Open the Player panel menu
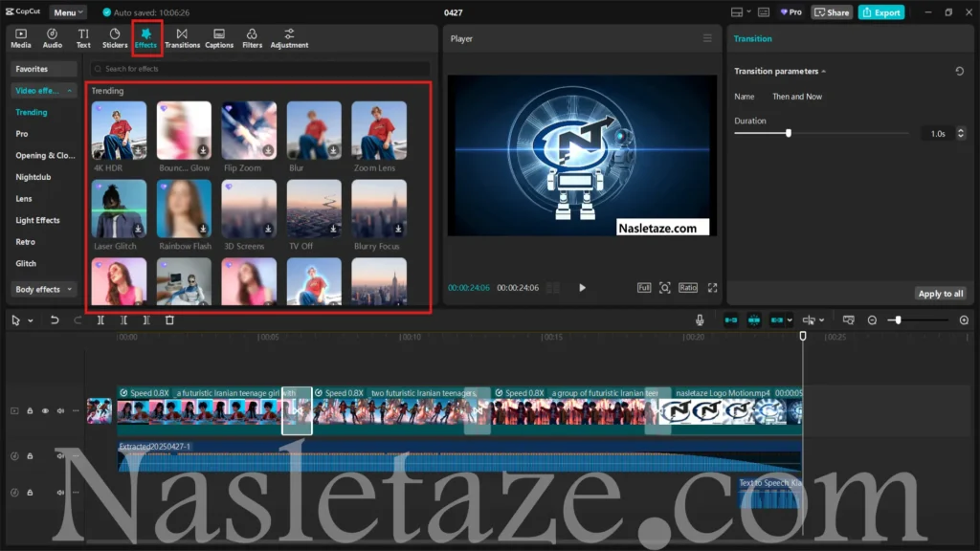 point(707,38)
